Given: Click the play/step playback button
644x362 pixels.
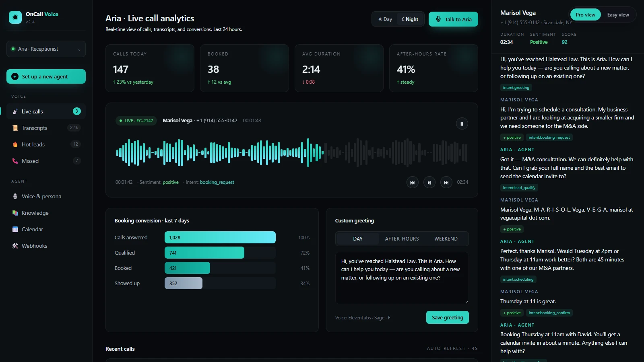Looking at the screenshot, I should (x=429, y=183).
